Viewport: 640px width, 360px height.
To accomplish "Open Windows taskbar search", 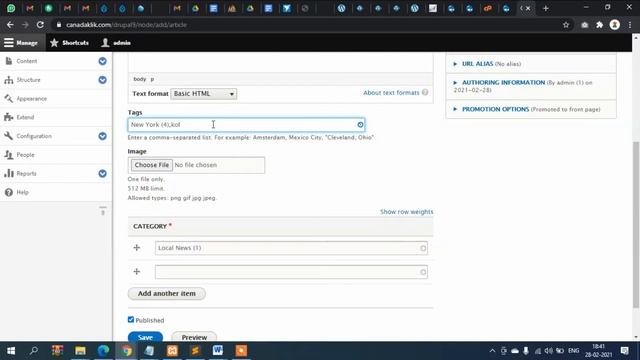I will tap(34, 351).
